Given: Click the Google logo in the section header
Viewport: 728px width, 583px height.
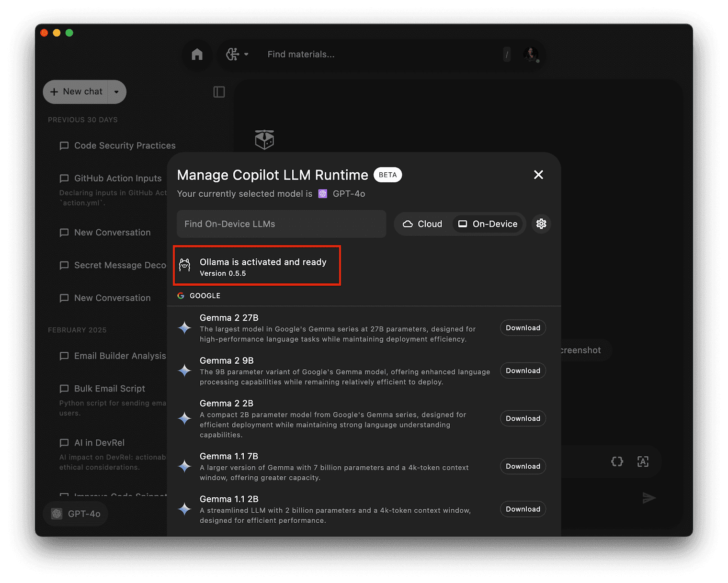Looking at the screenshot, I should click(181, 296).
